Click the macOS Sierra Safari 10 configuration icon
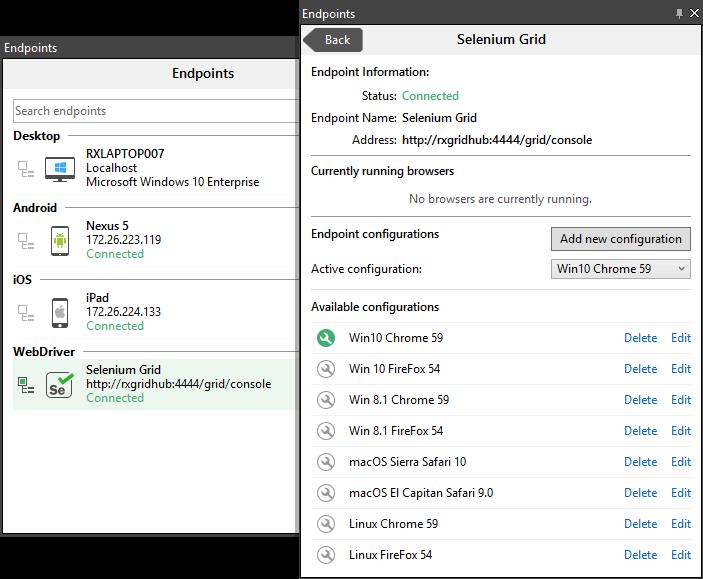This screenshot has height=579, width=703. 325,462
